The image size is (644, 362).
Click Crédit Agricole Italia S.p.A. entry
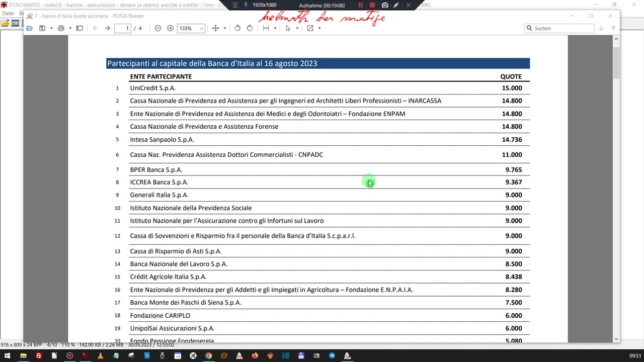[168, 277]
